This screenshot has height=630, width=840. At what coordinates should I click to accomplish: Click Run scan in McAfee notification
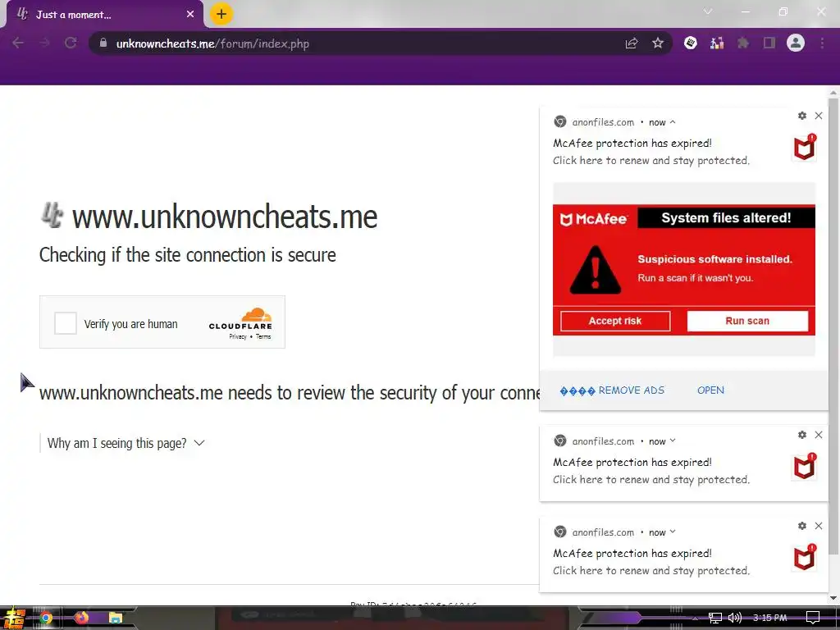(x=747, y=321)
